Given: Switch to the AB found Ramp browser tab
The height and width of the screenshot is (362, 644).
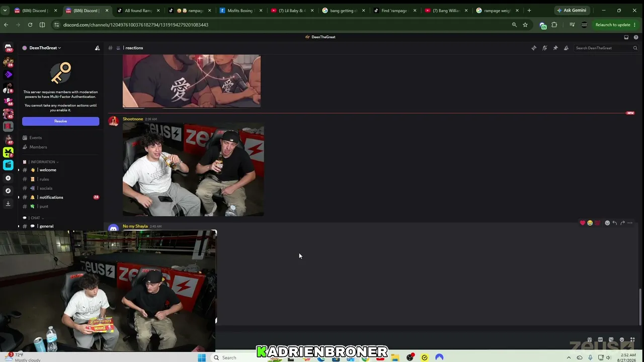Looking at the screenshot, I should pos(138,11).
